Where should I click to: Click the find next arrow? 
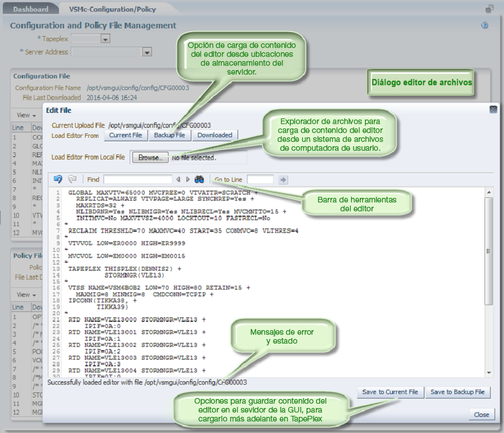[x=188, y=180]
